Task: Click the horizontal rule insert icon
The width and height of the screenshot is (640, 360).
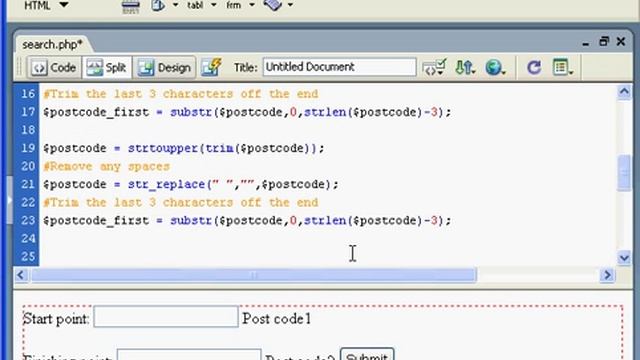Action: [x=131, y=6]
